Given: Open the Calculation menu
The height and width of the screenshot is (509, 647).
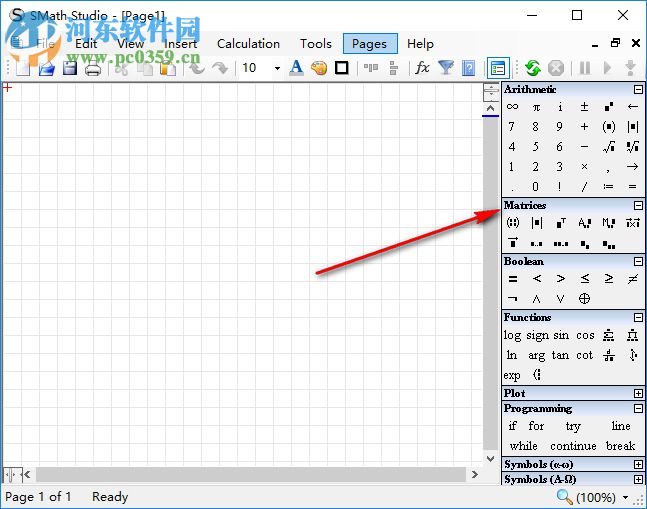Looking at the screenshot, I should [x=248, y=44].
